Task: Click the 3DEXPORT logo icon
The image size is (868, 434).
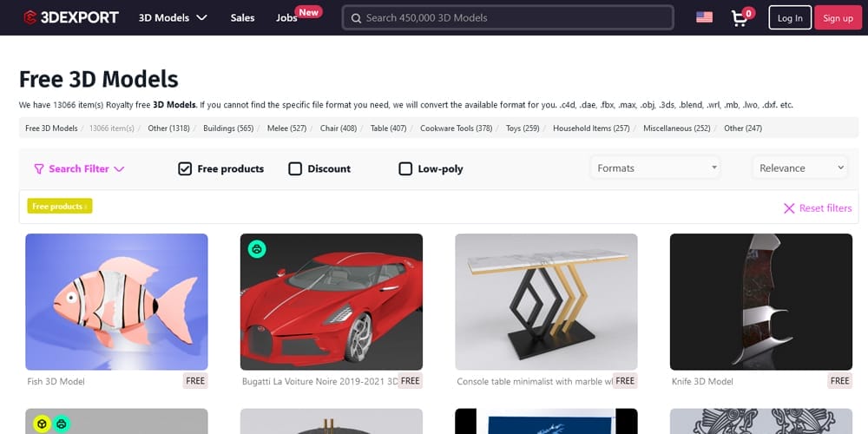Action: click(30, 17)
